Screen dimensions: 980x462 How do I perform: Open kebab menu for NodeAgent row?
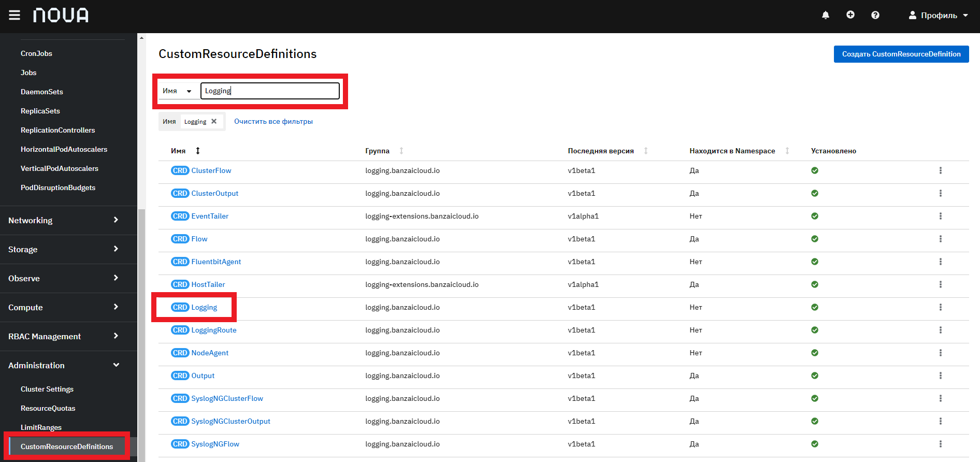pyautogui.click(x=941, y=353)
